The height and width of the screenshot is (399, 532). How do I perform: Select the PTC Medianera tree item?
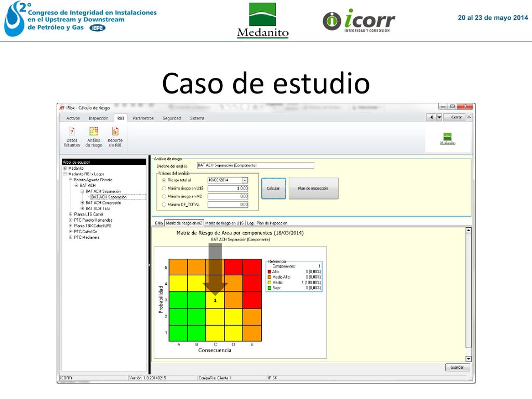click(87, 237)
